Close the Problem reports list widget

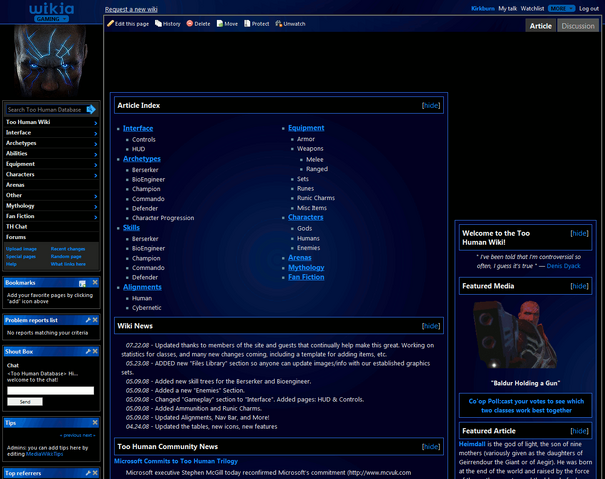tap(95, 320)
